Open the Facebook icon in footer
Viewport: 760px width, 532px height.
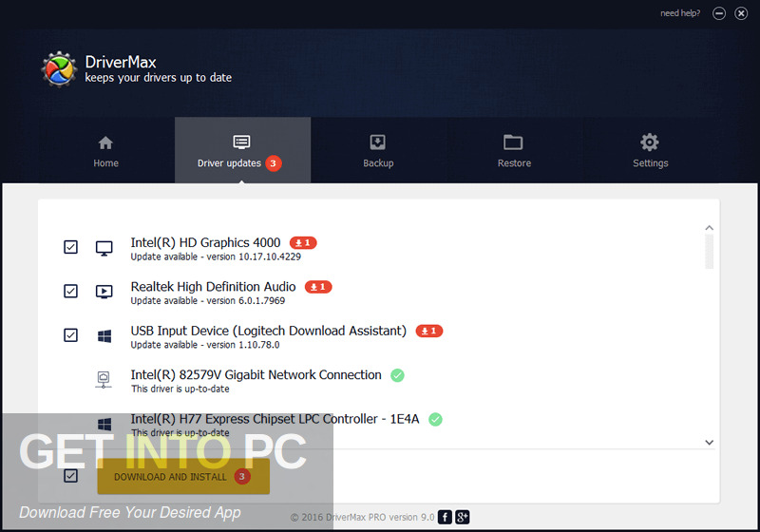(x=445, y=517)
